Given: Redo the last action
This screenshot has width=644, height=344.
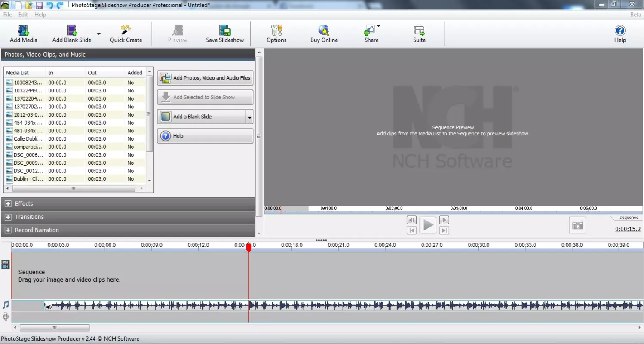Looking at the screenshot, I should [60, 5].
